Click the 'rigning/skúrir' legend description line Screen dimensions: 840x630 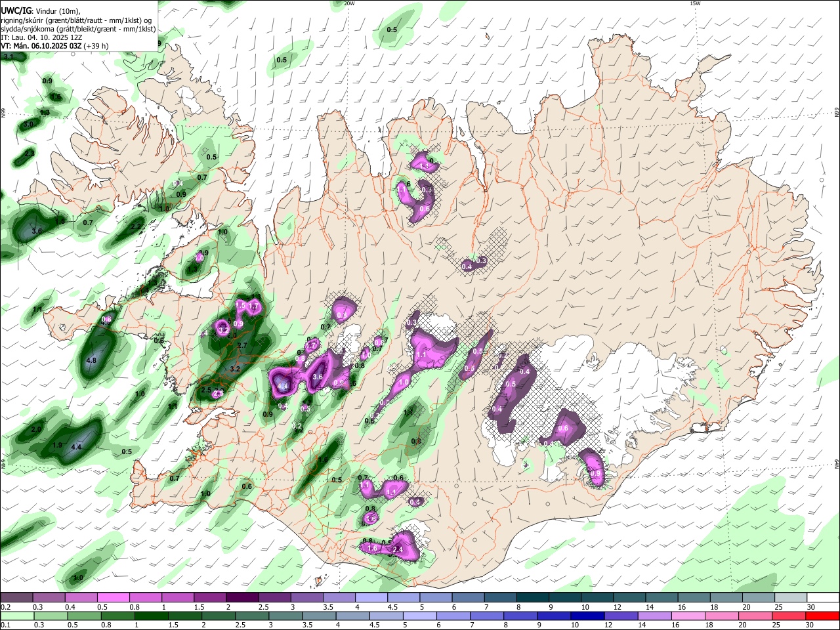[76, 20]
